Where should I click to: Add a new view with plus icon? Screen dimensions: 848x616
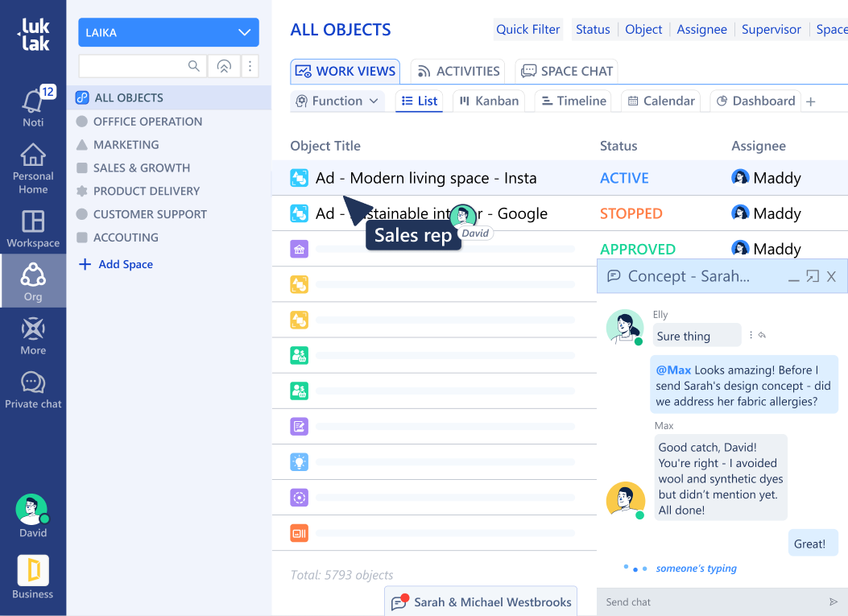tap(811, 101)
